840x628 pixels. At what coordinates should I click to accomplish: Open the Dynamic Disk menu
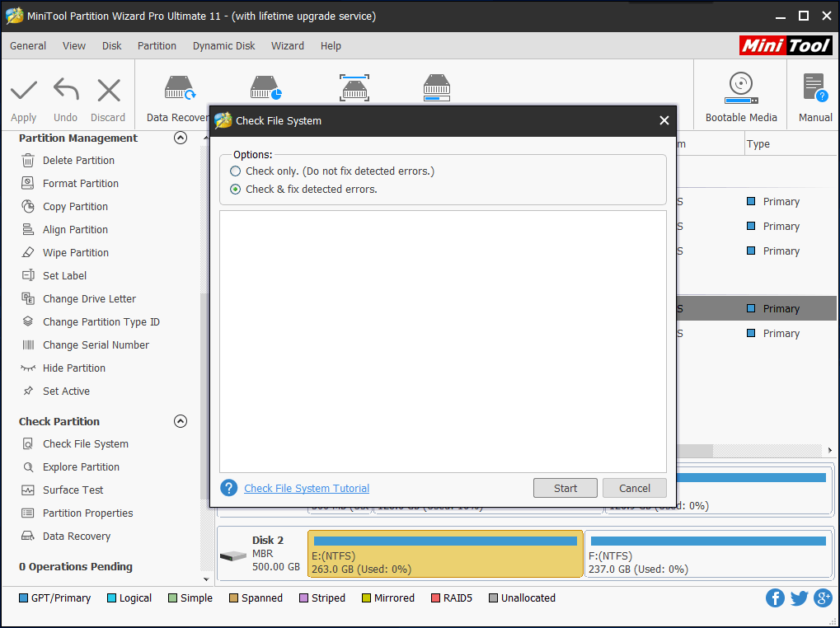[224, 46]
